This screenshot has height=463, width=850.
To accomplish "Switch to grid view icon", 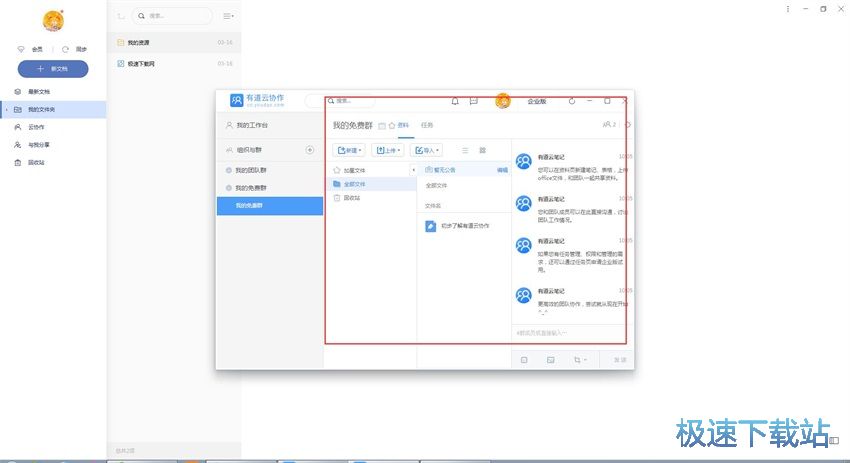I will click(x=482, y=150).
